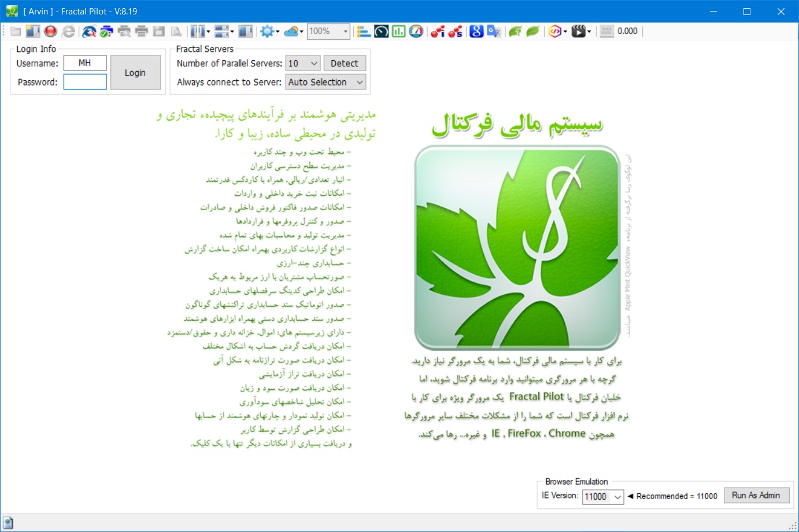Click the 'Fractal Pilot' text in paragraph
Image resolution: width=799 pixels, height=532 pixels.
pos(536,397)
